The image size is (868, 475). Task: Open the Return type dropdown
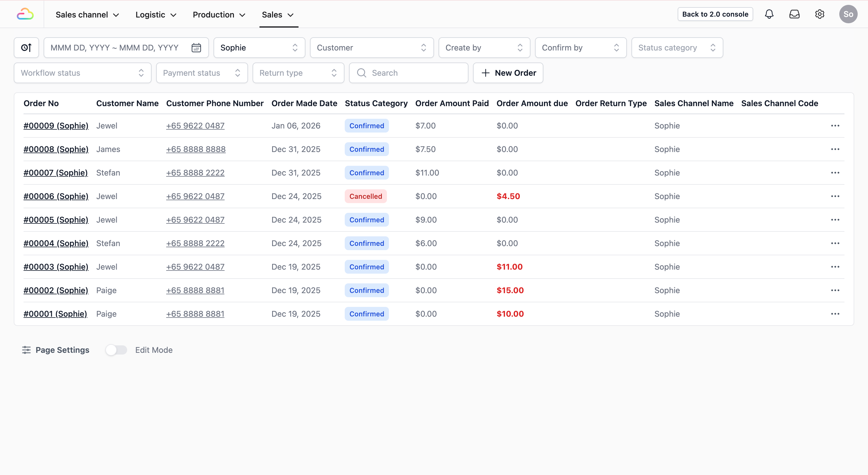(x=298, y=73)
